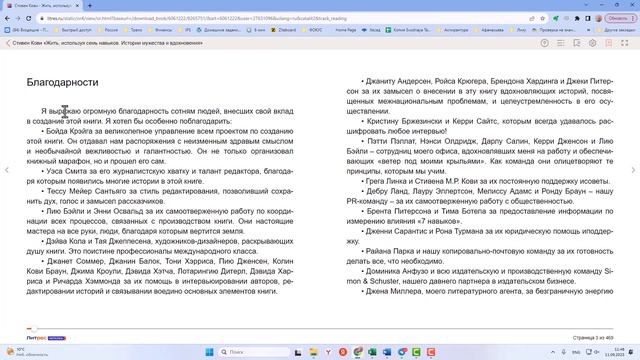640x360 pixels.
Task: Open reader settings gear icon
Action: 593,43
